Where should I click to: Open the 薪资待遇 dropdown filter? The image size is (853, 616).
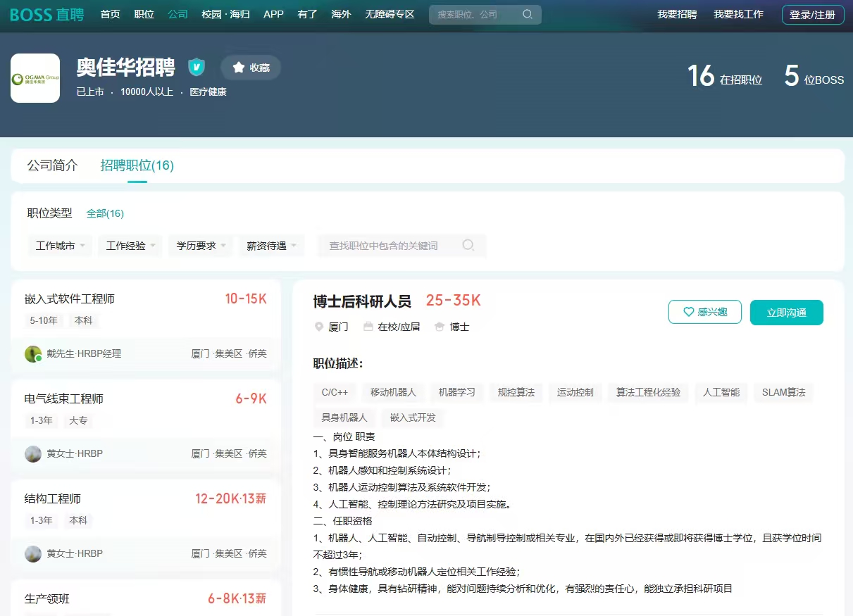pyautogui.click(x=271, y=246)
